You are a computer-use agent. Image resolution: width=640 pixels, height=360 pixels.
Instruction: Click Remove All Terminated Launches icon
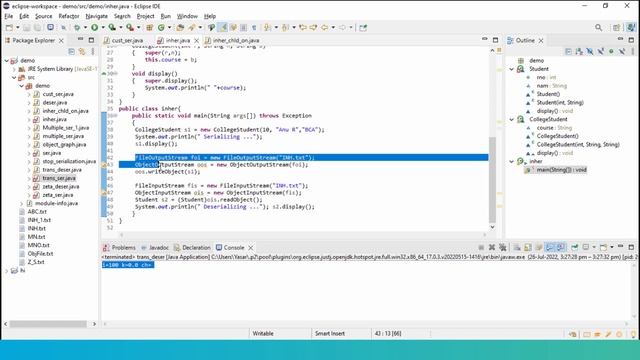tap(503, 247)
